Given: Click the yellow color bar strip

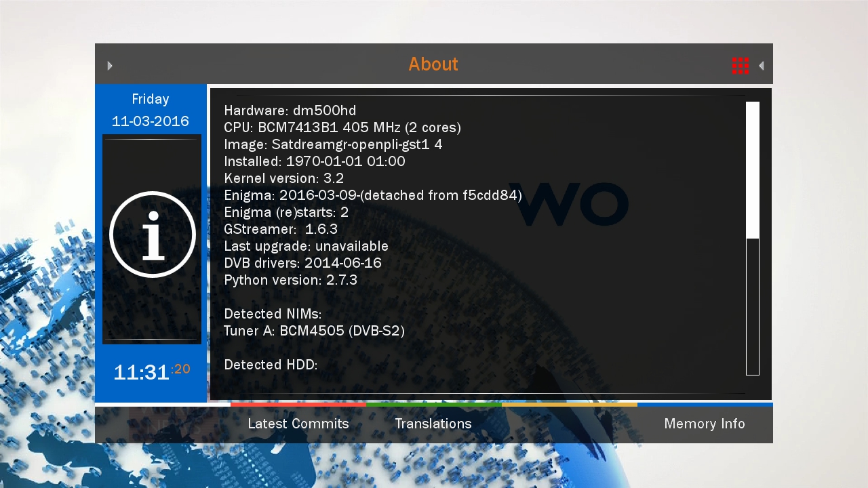Looking at the screenshot, I should (x=570, y=405).
